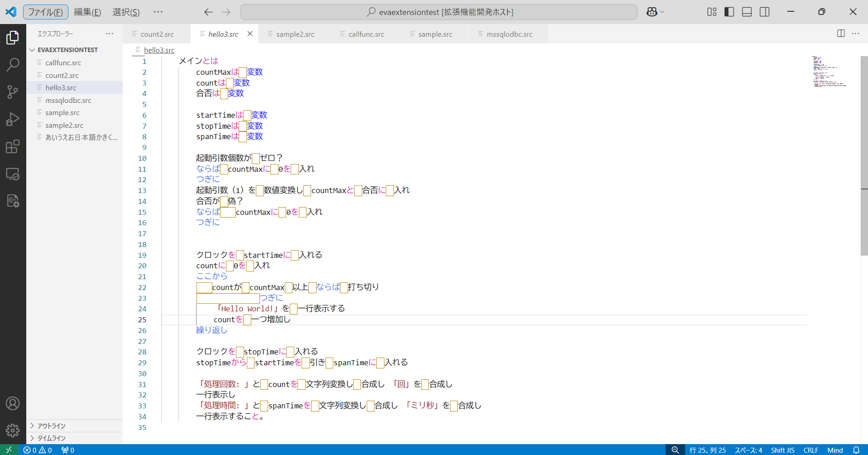Open the Run and Debug view
Screen dimensions: 868x455
[12, 119]
